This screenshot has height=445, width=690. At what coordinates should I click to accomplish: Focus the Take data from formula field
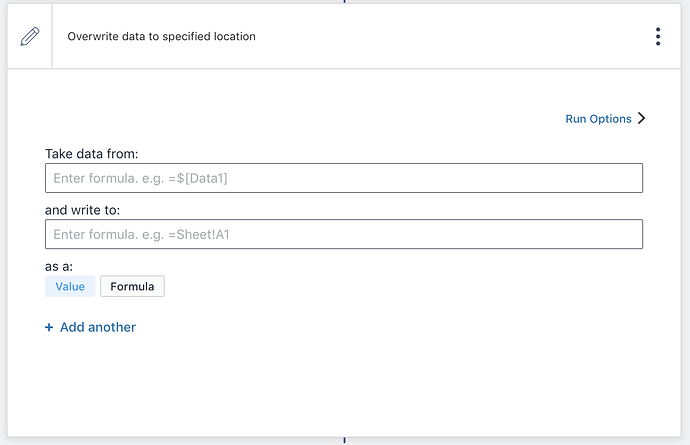click(x=343, y=178)
